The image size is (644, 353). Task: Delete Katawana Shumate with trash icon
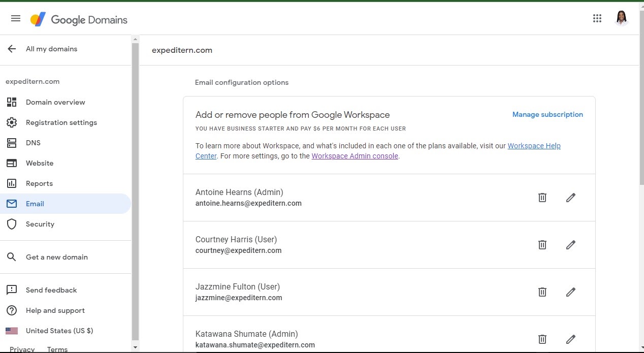tap(542, 339)
